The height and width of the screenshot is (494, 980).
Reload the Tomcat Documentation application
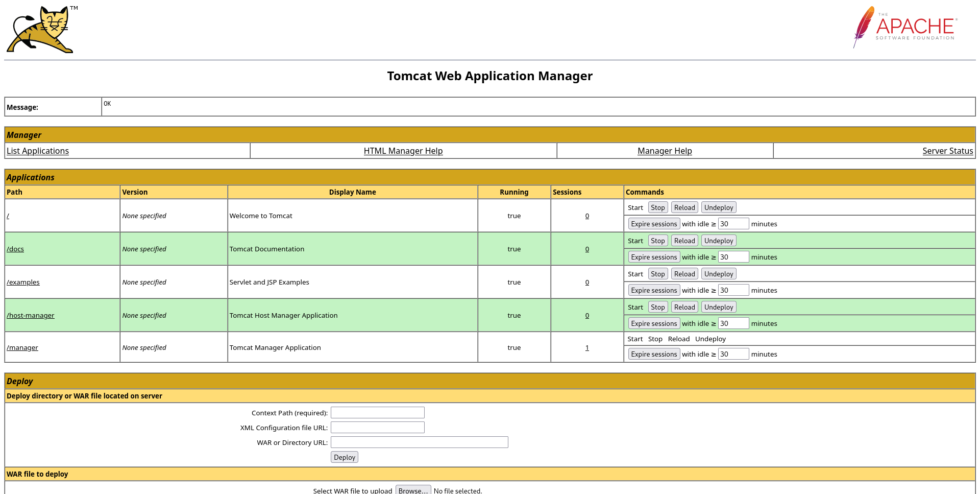684,241
